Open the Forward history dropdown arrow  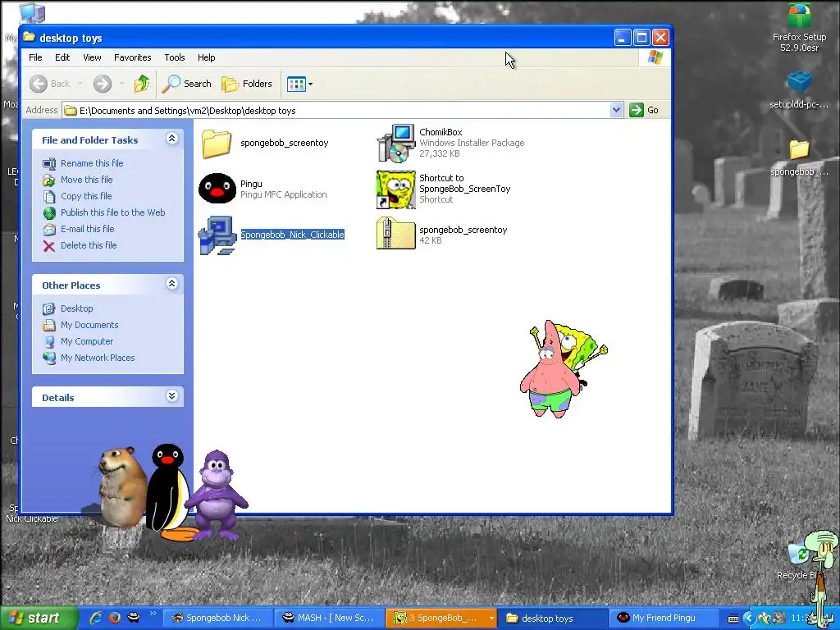121,84
